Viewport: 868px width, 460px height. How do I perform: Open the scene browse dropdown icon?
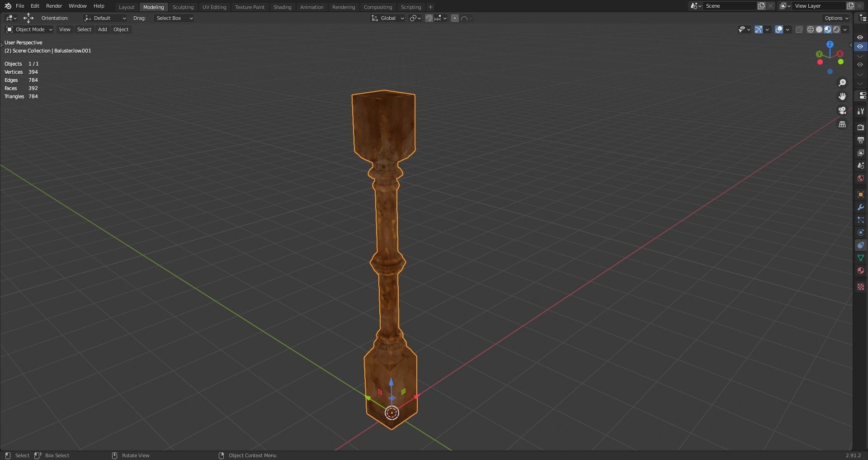point(696,6)
